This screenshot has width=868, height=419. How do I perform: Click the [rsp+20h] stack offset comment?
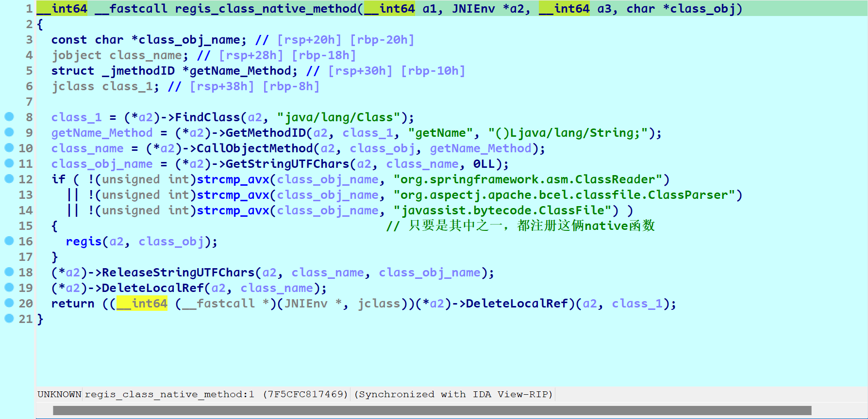coord(309,40)
